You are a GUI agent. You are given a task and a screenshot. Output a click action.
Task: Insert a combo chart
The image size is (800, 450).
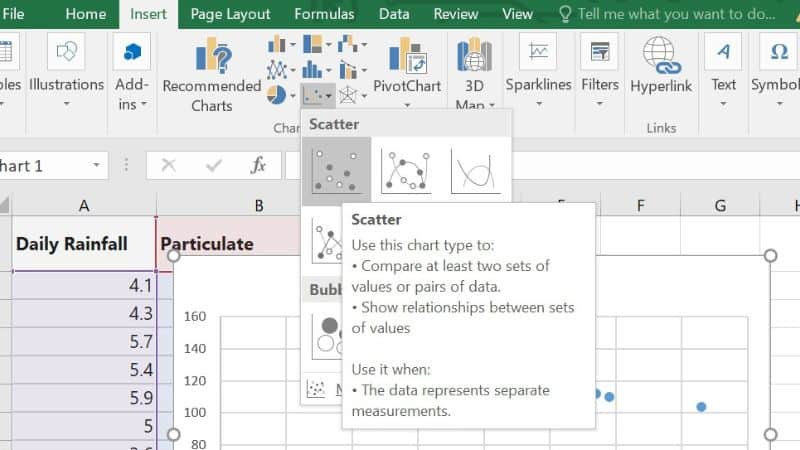[348, 69]
